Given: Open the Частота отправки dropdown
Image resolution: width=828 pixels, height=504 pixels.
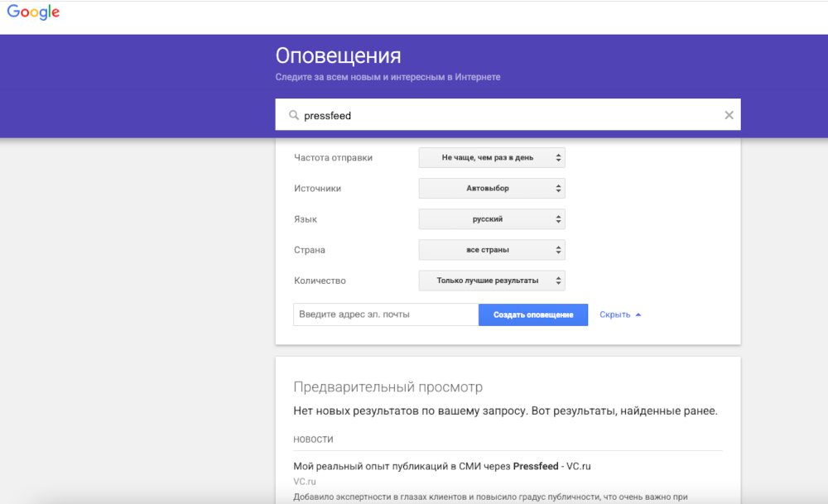Looking at the screenshot, I should click(x=492, y=158).
